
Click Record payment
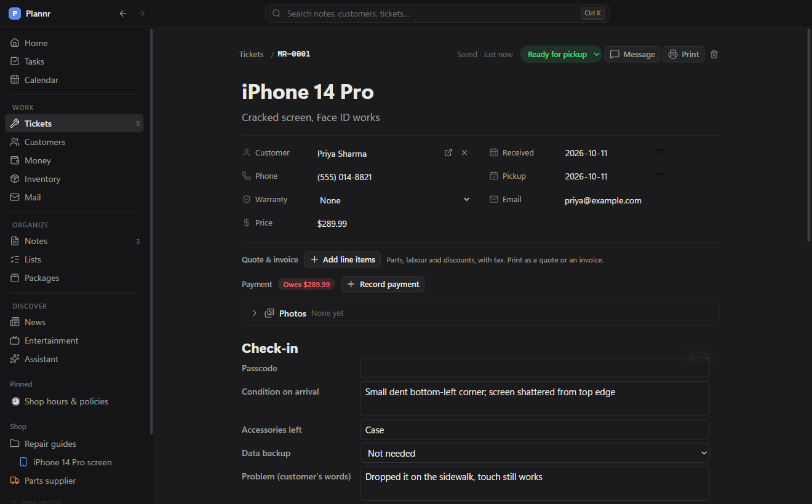tap(383, 284)
